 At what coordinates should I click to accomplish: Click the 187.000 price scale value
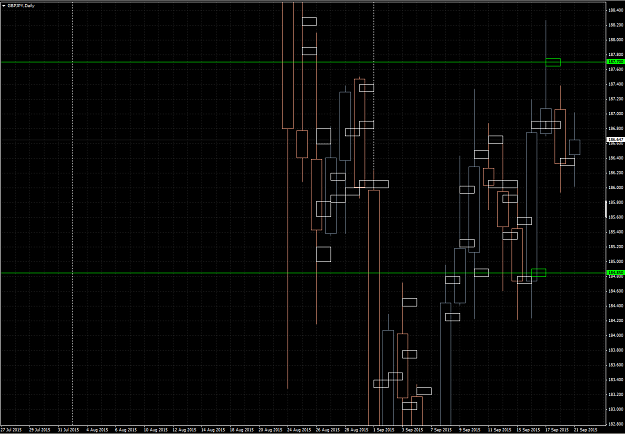615,114
